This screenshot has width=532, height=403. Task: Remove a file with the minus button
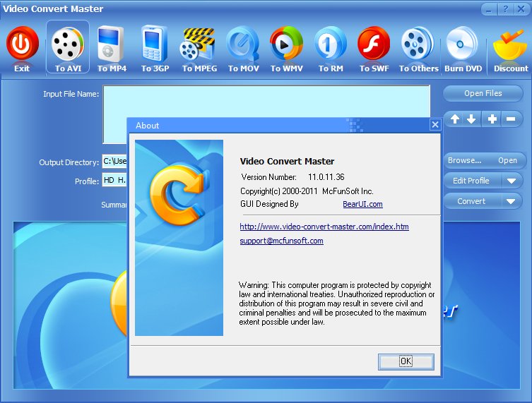coord(511,119)
